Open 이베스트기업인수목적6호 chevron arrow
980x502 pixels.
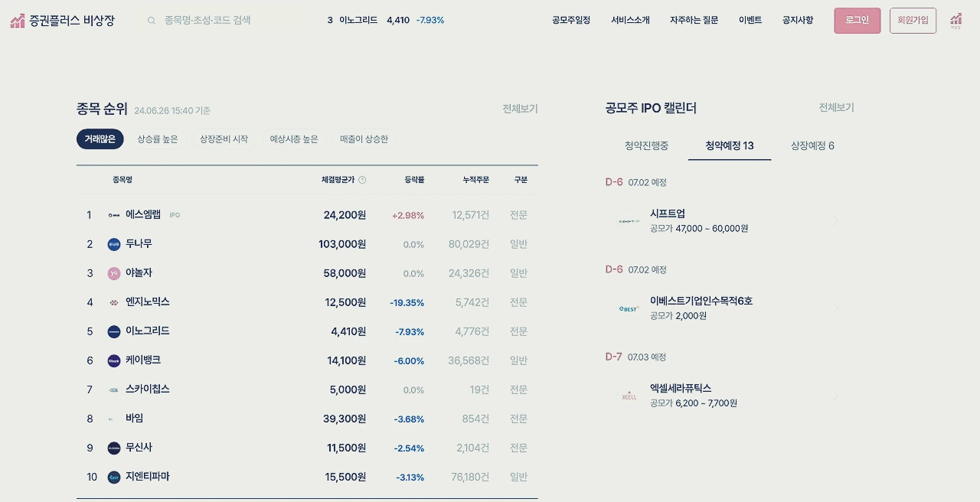pos(835,308)
